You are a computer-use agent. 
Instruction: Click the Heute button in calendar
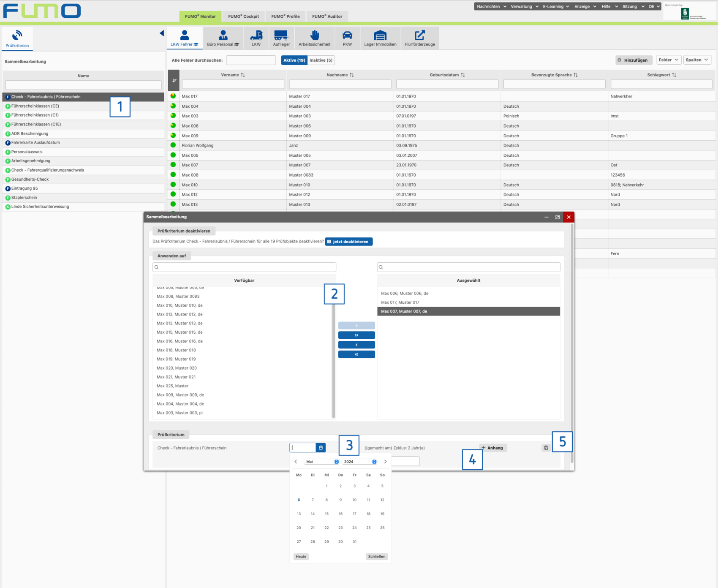[301, 557]
